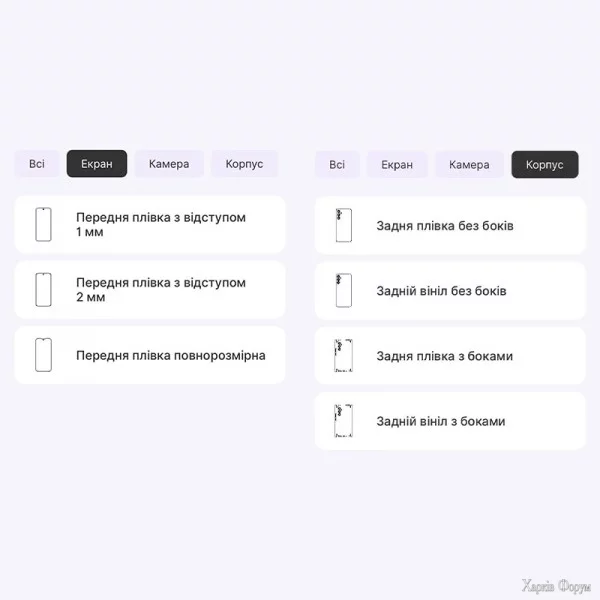Pick Задня плівка з боками option

pyautogui.click(x=445, y=356)
